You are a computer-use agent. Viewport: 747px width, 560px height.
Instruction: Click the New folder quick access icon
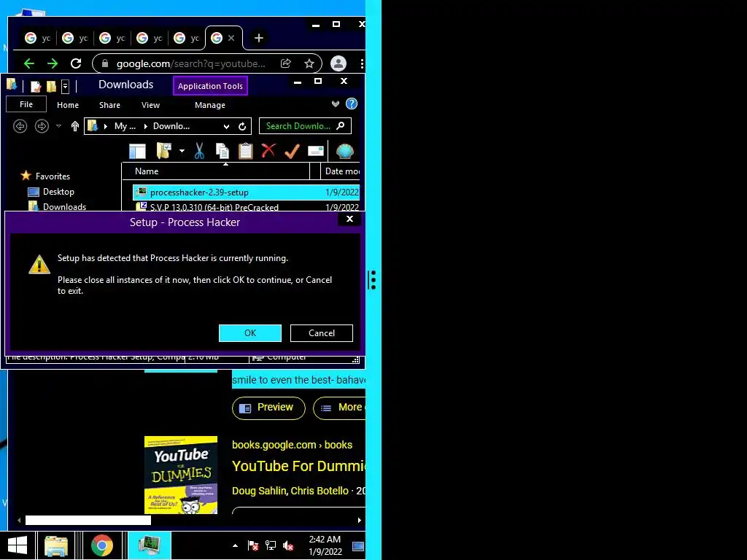[x=51, y=86]
